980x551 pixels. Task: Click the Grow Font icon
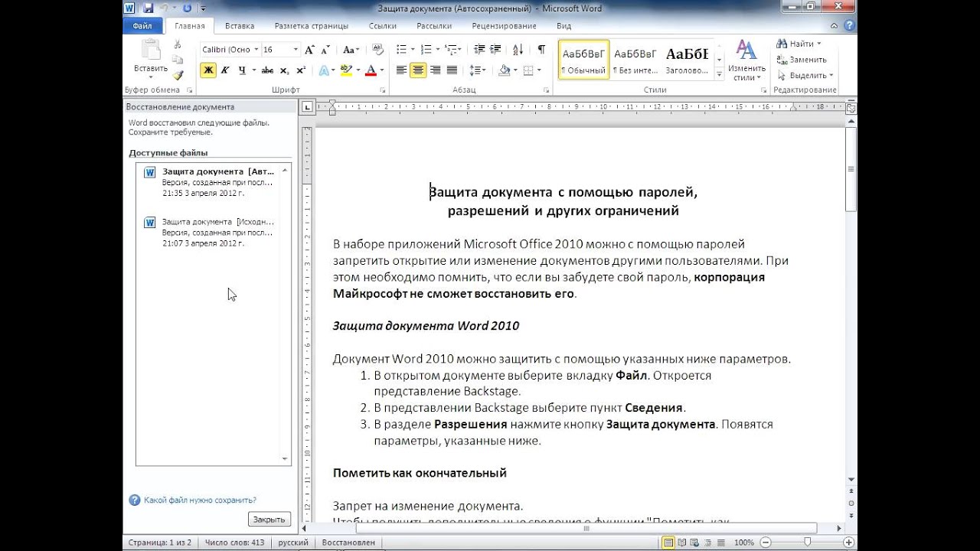point(309,50)
